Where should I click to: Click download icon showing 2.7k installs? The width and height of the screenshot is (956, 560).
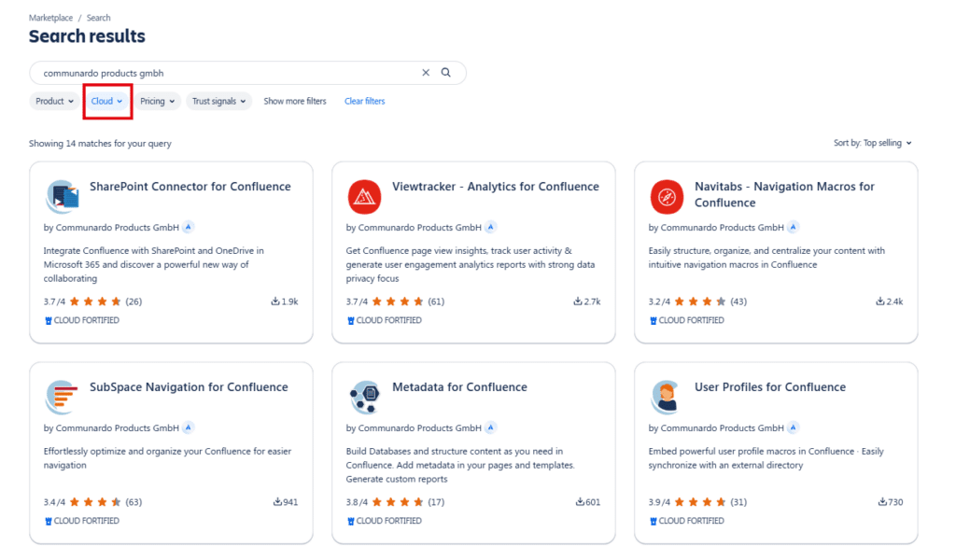[577, 301]
